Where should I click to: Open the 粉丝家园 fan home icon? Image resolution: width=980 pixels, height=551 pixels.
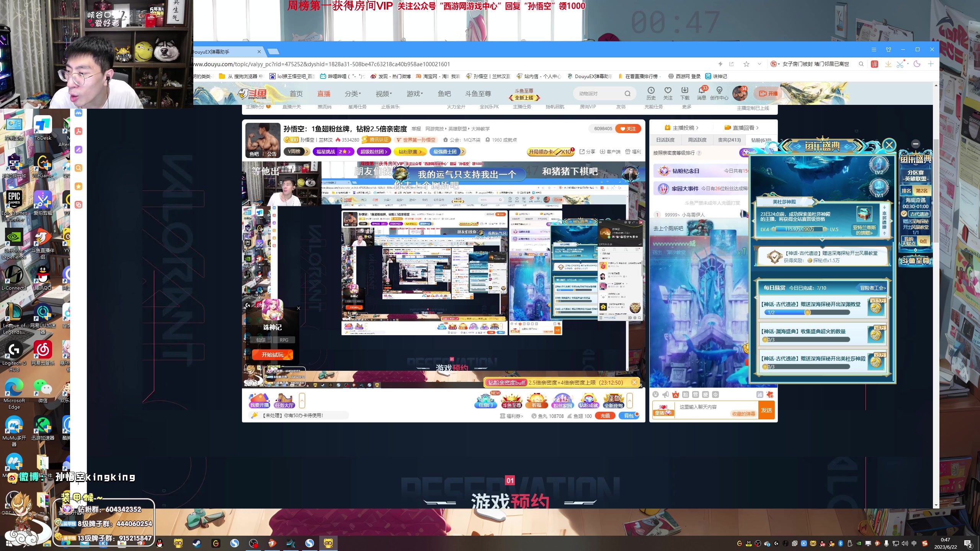[x=562, y=401]
